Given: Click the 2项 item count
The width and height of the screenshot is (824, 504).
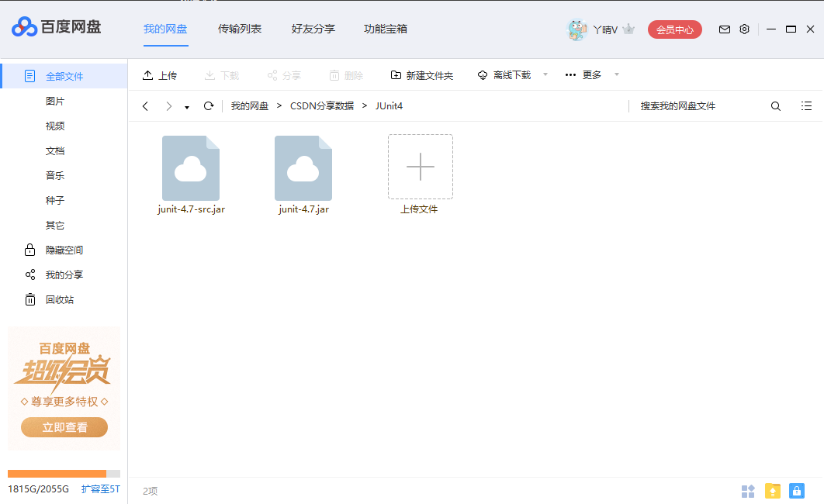Looking at the screenshot, I should point(151,491).
